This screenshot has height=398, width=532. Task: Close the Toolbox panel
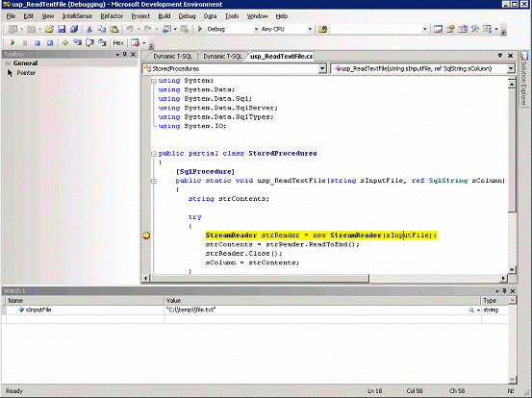(134, 54)
